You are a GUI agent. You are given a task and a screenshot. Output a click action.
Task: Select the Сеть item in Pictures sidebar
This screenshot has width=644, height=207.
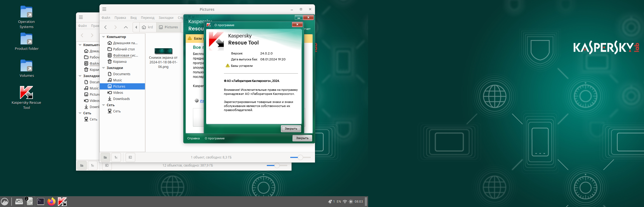123,111
